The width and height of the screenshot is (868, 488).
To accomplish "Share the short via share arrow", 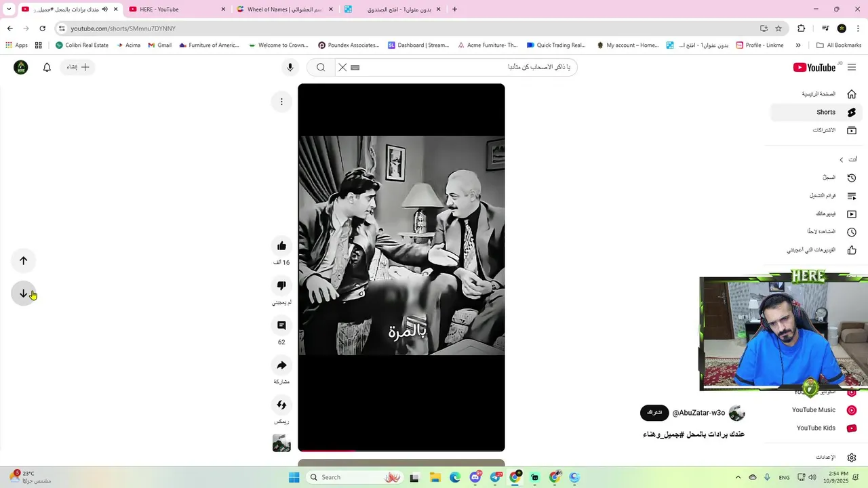I will pyautogui.click(x=281, y=365).
